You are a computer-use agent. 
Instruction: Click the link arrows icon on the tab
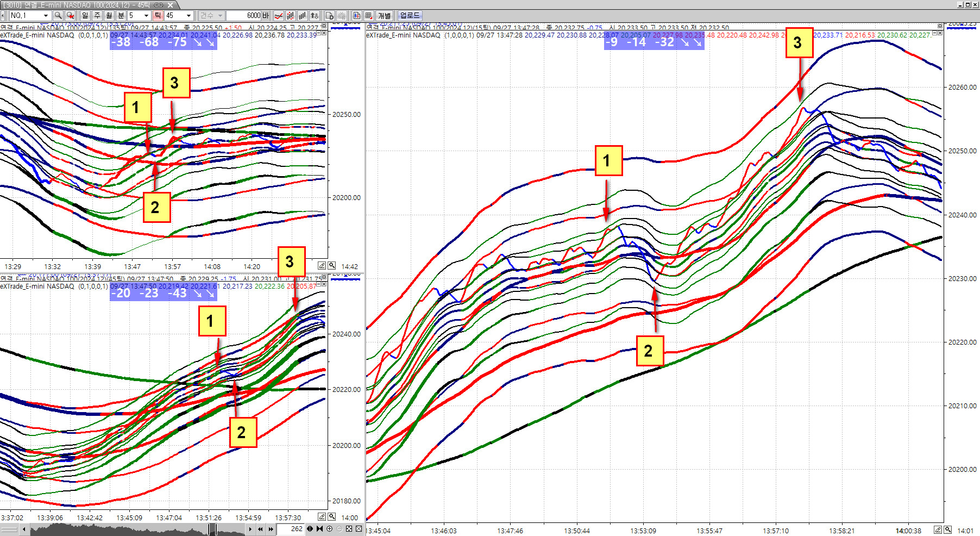[159, 5]
